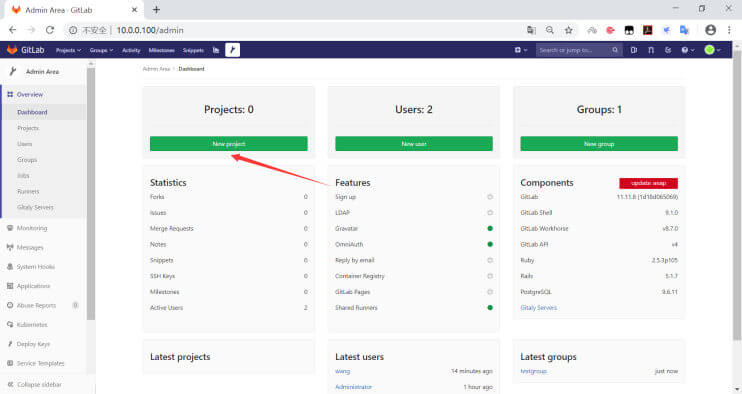Go back with the browser back arrow
742x394 pixels.
pyautogui.click(x=13, y=30)
